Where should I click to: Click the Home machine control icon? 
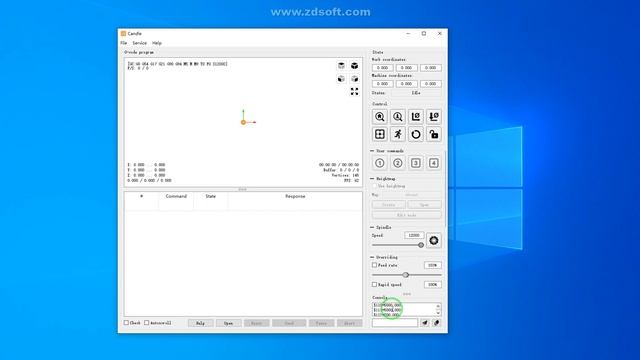click(380, 117)
